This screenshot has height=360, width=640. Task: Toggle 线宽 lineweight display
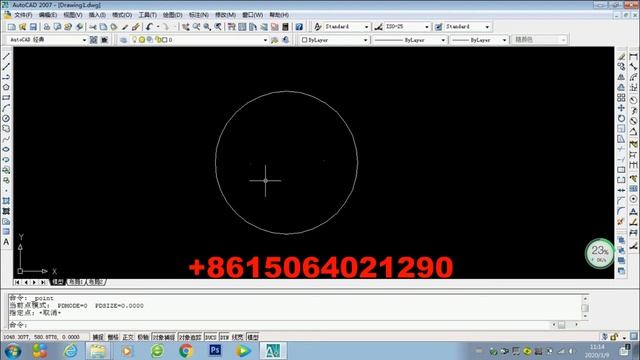click(x=238, y=337)
